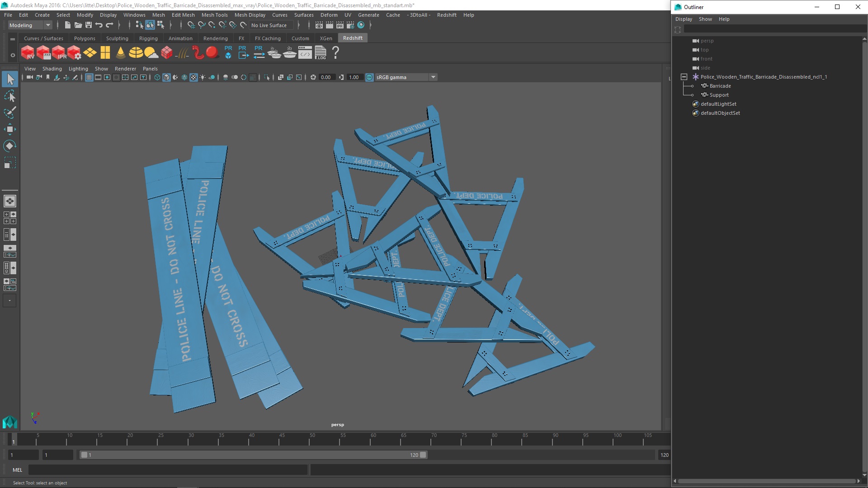Open the Render View clapboard icon
This screenshot has height=488, width=868.
(x=319, y=25)
